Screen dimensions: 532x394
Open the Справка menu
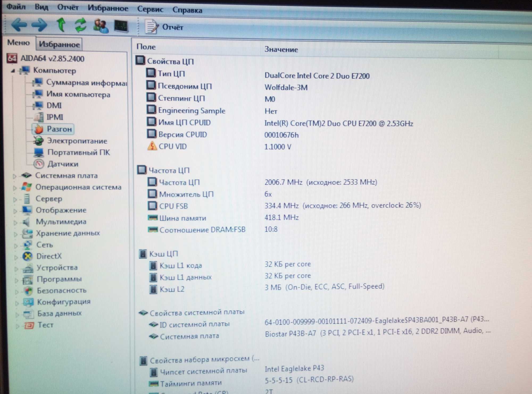[x=187, y=10]
